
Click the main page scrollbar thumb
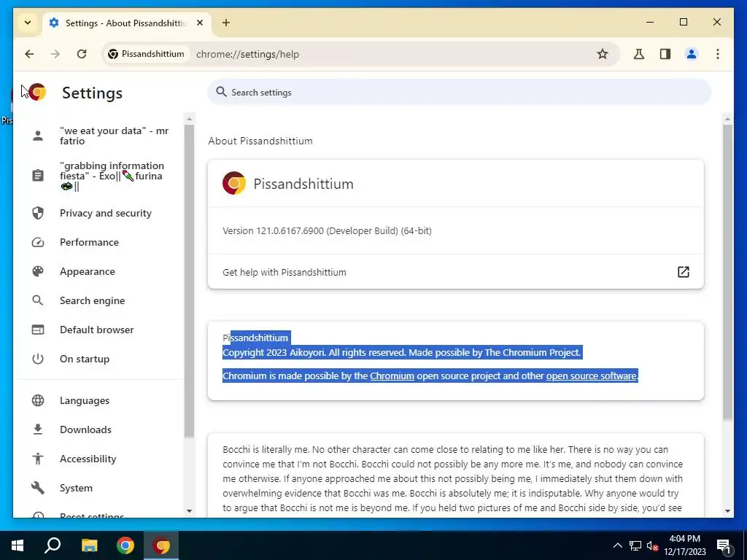(x=727, y=273)
